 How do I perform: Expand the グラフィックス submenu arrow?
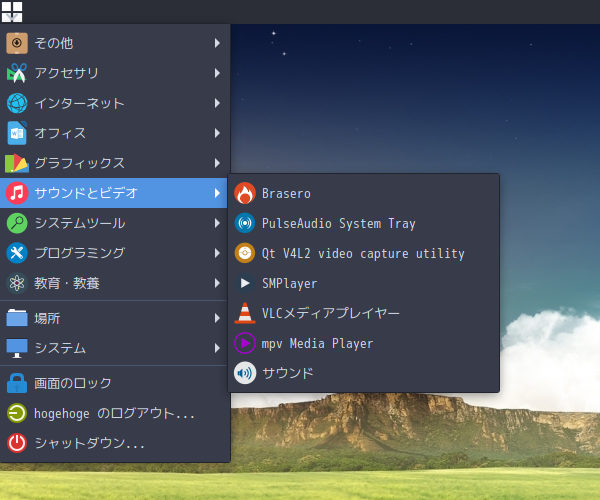[217, 163]
